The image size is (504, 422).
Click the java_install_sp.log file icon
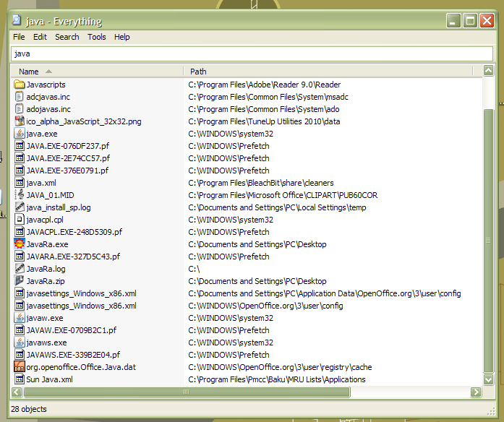click(x=20, y=207)
